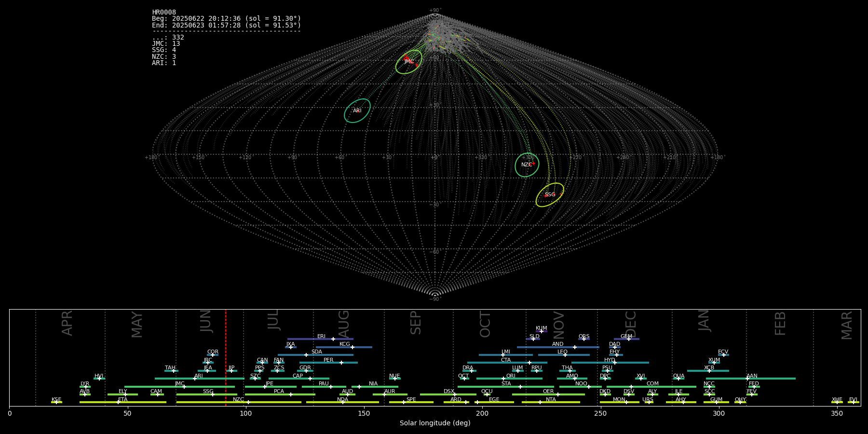Click the XCB shower bar in timeline
The height and width of the screenshot is (434, 868).
[x=708, y=371]
